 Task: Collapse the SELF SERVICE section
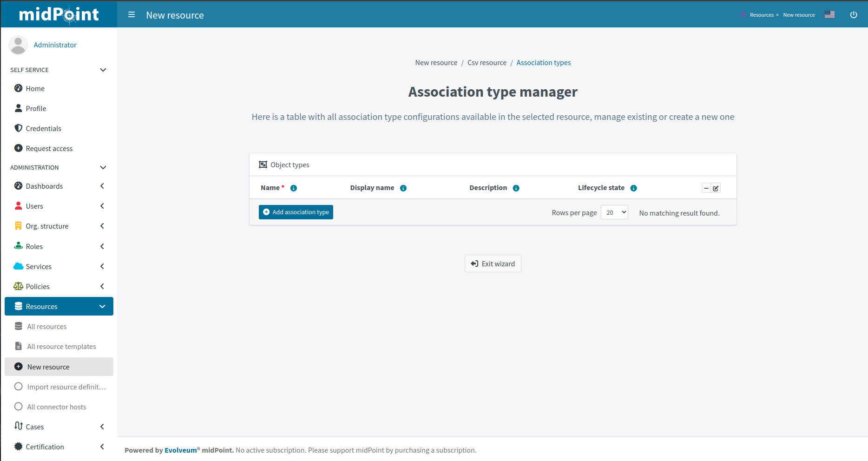(103, 70)
